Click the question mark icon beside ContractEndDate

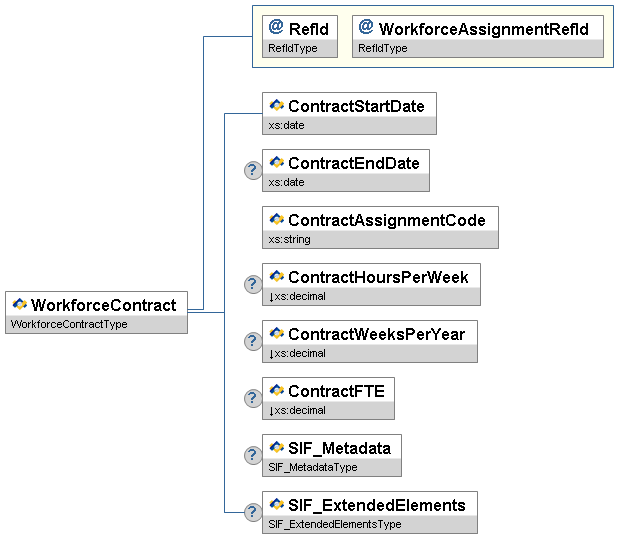point(253,170)
